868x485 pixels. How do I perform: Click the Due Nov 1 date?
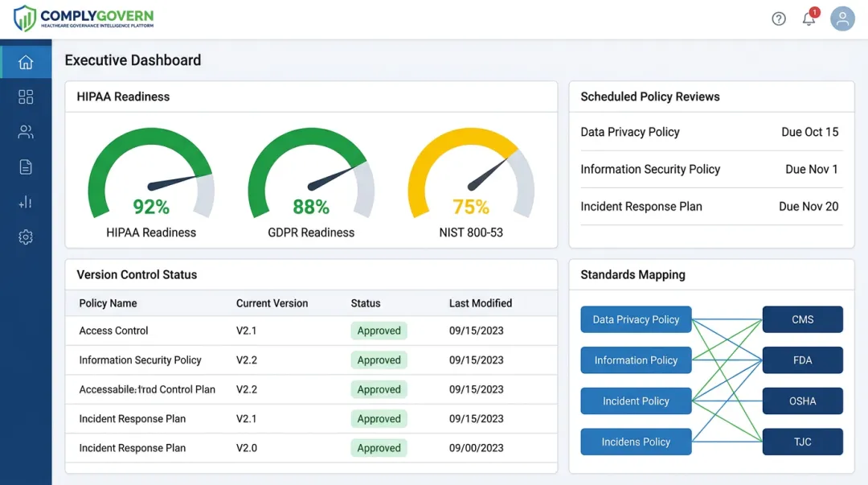pos(812,169)
